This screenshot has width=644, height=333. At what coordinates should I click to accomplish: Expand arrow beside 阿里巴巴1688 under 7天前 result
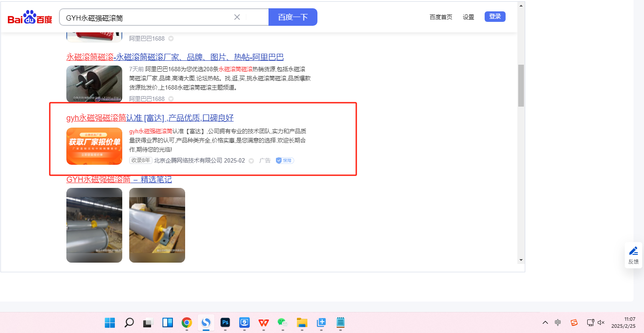tap(171, 99)
